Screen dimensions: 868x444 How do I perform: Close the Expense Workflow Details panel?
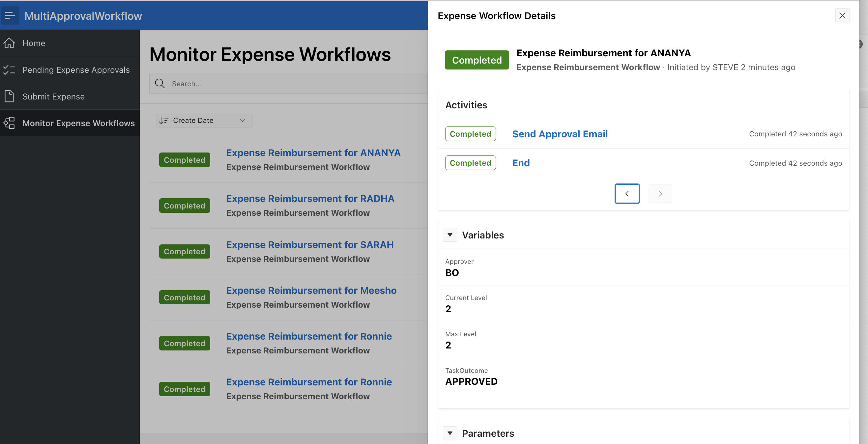tap(842, 15)
